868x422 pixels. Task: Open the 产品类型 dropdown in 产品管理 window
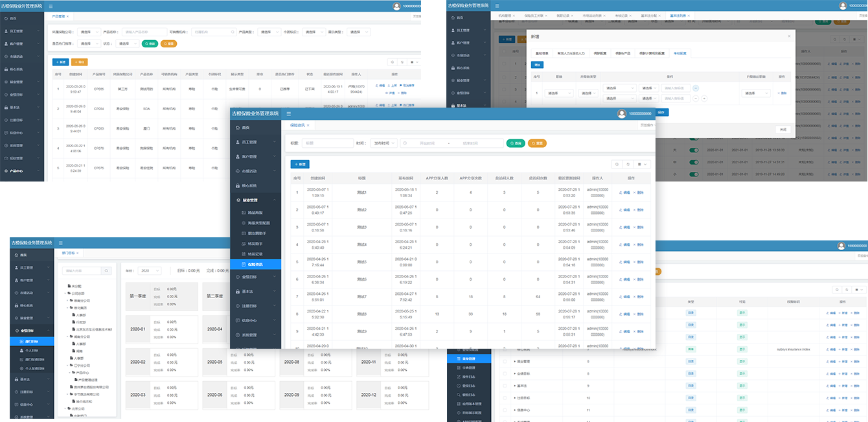(x=269, y=32)
